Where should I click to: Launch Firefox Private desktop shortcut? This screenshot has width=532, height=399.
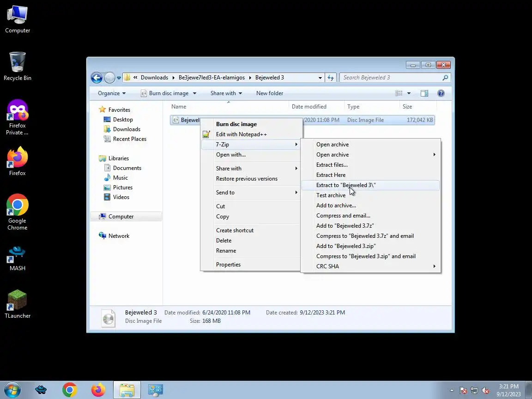coord(17,117)
